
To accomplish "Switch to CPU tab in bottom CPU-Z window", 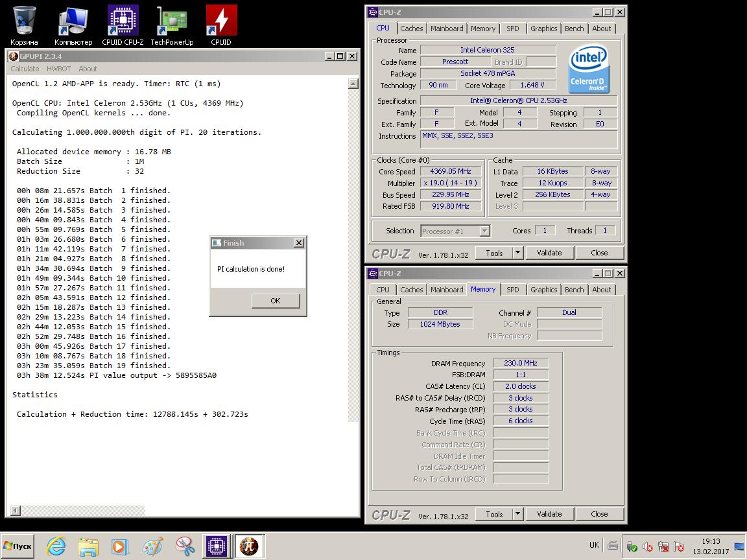I will [383, 290].
